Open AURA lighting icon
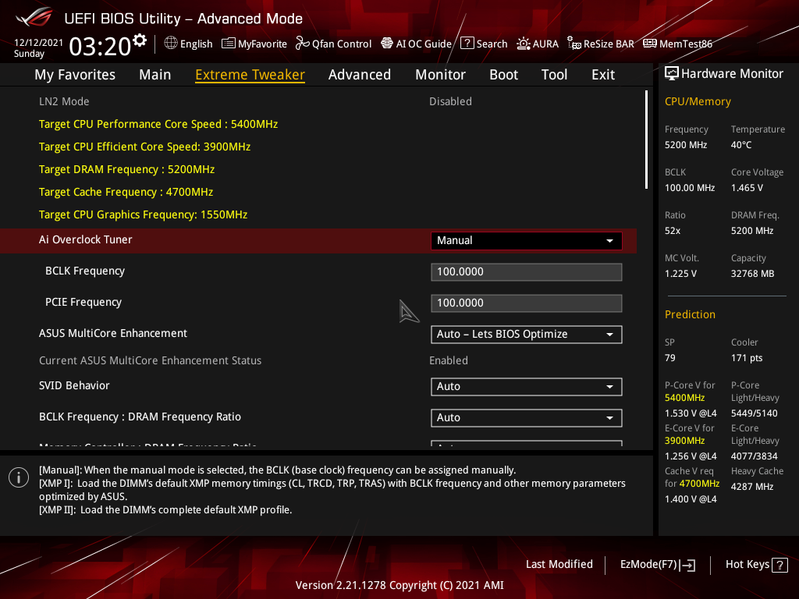 tap(523, 44)
